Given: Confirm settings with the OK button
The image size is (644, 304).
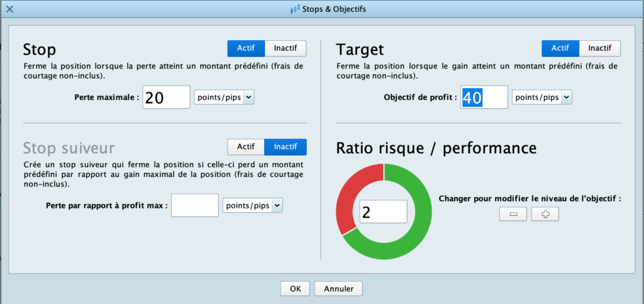Looking at the screenshot, I should pyautogui.click(x=295, y=289).
